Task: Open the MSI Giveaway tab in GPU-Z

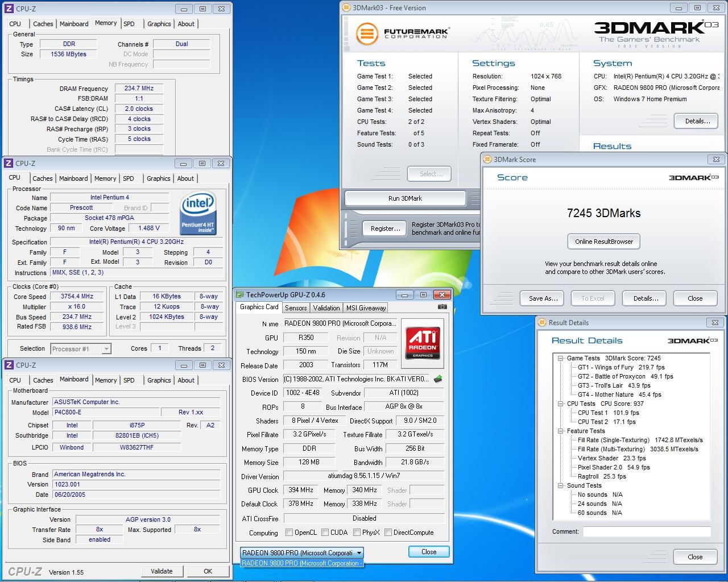Action: (x=366, y=307)
